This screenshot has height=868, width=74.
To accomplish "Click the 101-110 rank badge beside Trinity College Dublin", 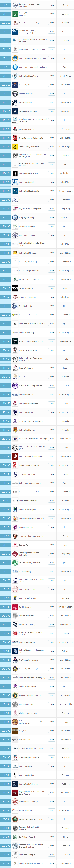I will pos(5,40).
